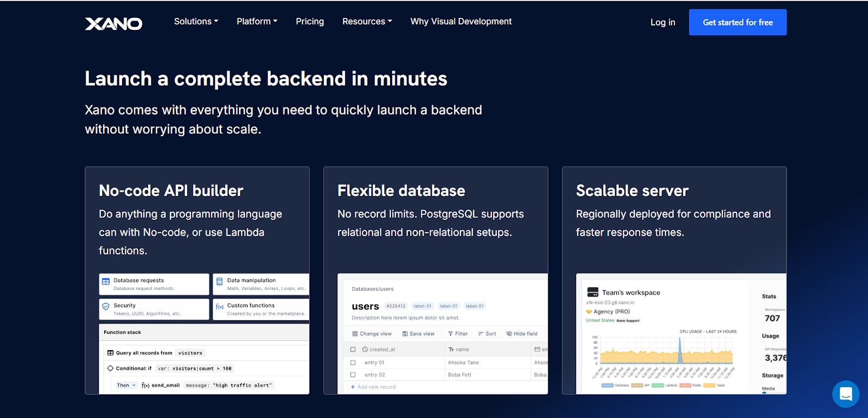Click the API legend swatch in chart
Viewport: 868px width, 418px height.
coord(637,385)
